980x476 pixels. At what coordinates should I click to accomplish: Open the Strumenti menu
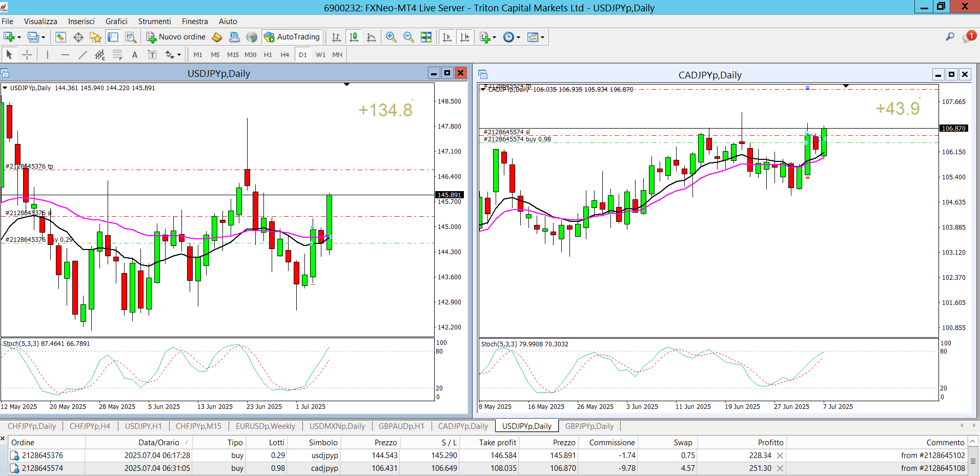pyautogui.click(x=154, y=22)
